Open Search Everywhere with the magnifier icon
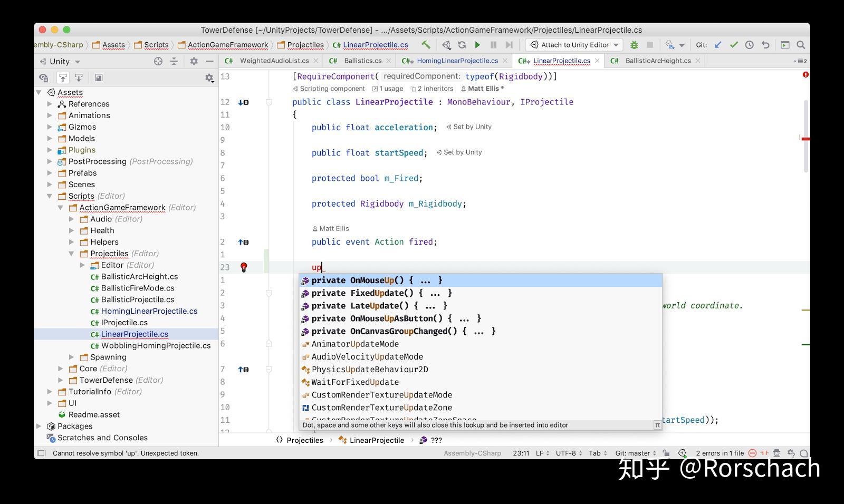 click(x=801, y=45)
